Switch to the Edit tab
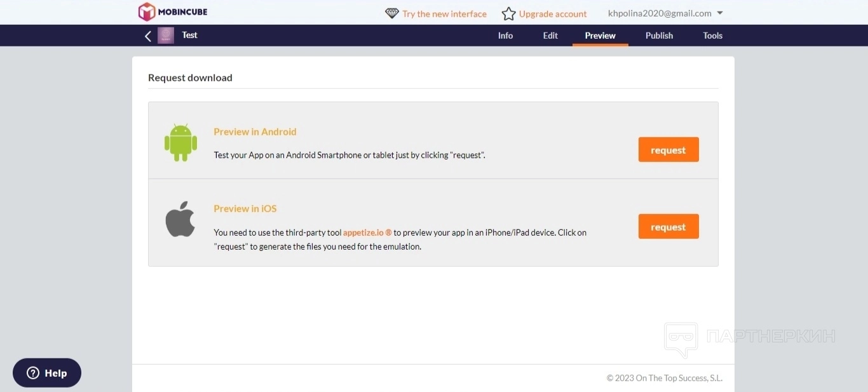Screen dimensions: 868x392 [x=550, y=36]
